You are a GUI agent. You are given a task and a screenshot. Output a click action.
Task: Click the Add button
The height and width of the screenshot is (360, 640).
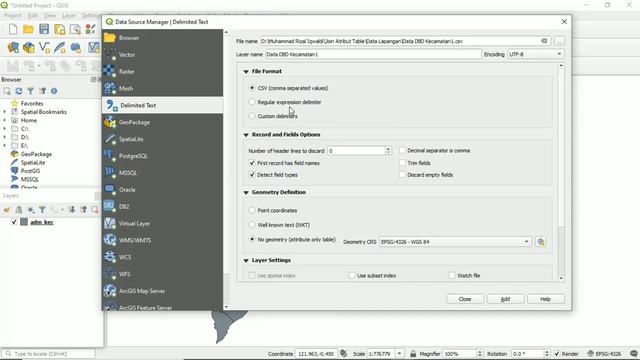505,299
